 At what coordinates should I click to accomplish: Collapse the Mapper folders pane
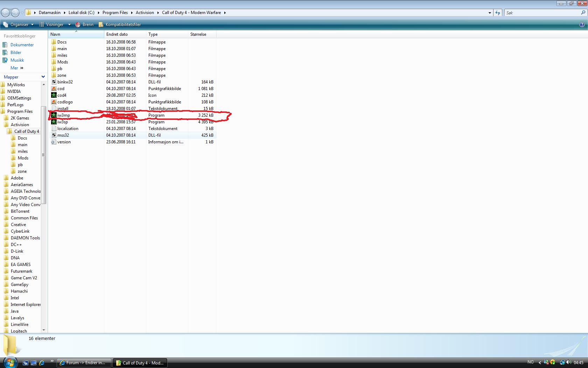(x=43, y=77)
